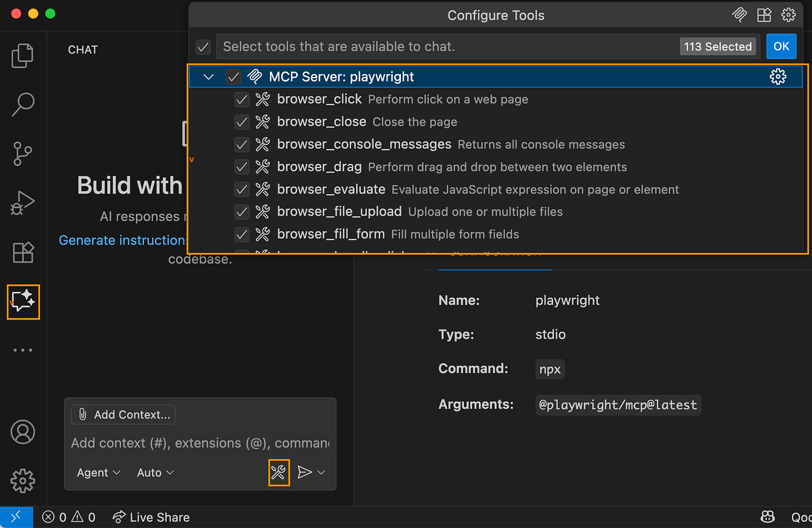This screenshot has height=528, width=812.
Task: Uncheck the browser_console_messages tool
Action: [x=241, y=144]
